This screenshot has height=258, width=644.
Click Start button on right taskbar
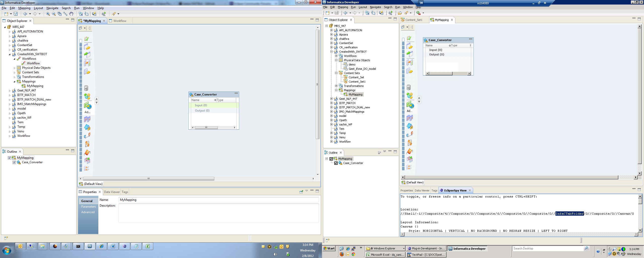pyautogui.click(x=329, y=248)
